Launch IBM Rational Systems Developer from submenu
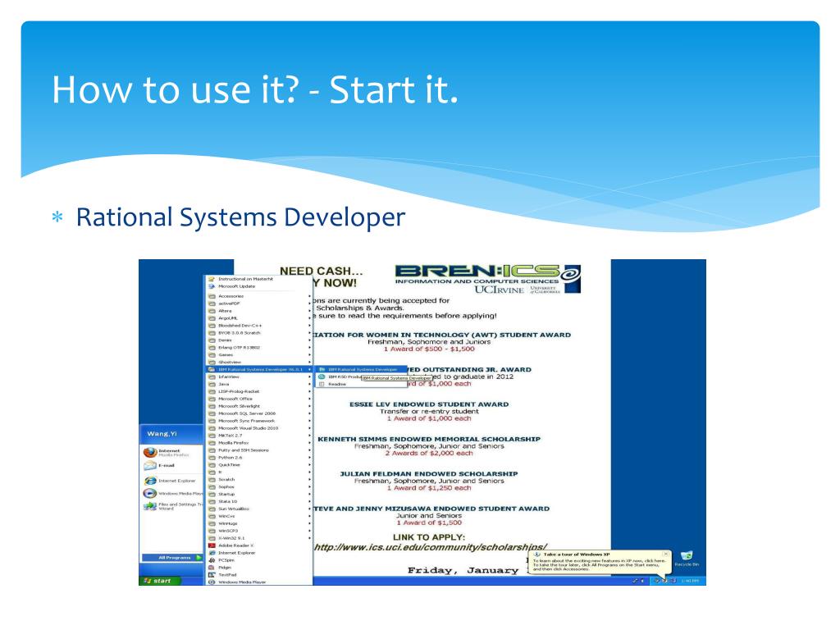The width and height of the screenshot is (840, 630). coord(361,370)
